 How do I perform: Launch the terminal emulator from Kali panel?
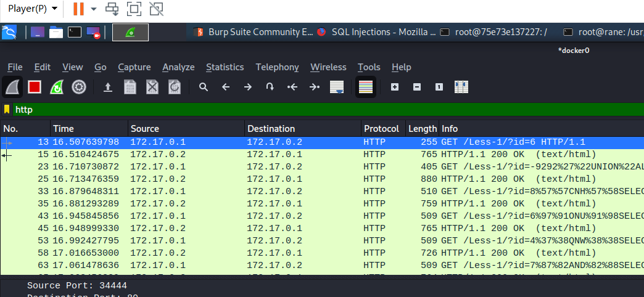(x=75, y=32)
